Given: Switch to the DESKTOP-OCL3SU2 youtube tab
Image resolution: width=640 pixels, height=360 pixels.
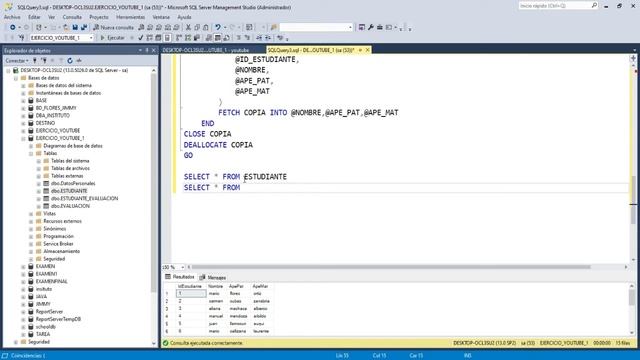Looking at the screenshot, I should 206,50.
